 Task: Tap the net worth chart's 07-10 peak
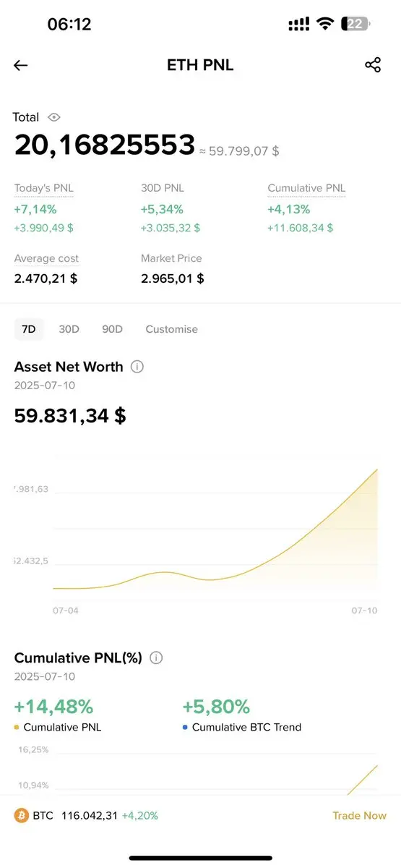[x=377, y=469]
